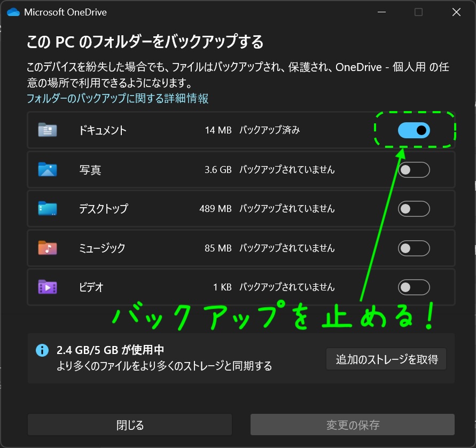
Task: Click the 14 MB size value
Action: tap(219, 130)
